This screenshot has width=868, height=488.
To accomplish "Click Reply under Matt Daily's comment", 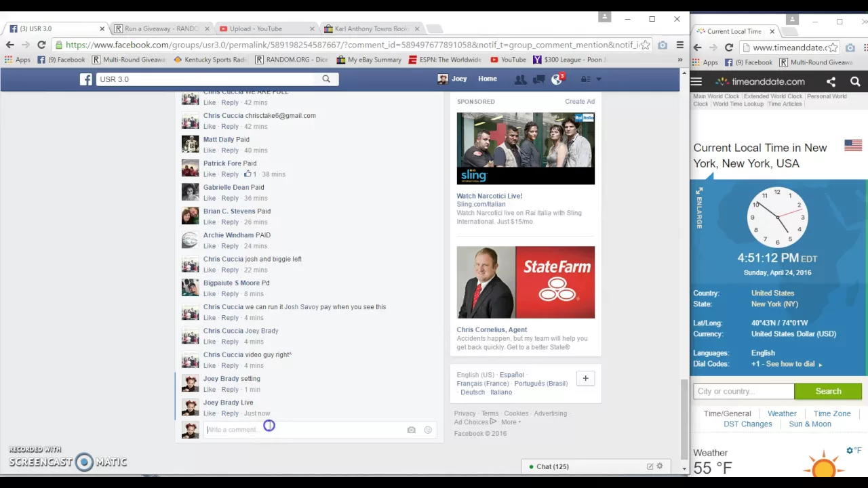I will pyautogui.click(x=230, y=150).
